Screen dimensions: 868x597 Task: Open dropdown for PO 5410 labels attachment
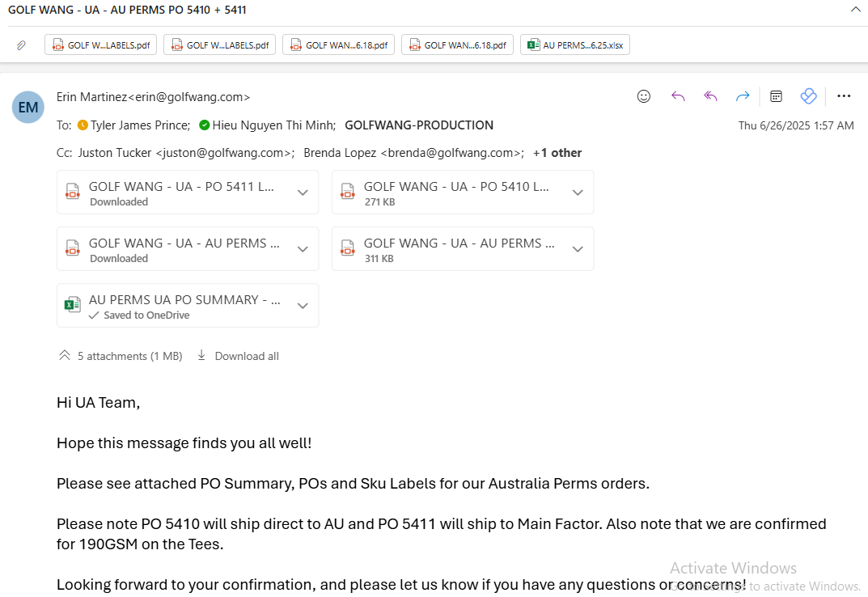click(x=578, y=193)
